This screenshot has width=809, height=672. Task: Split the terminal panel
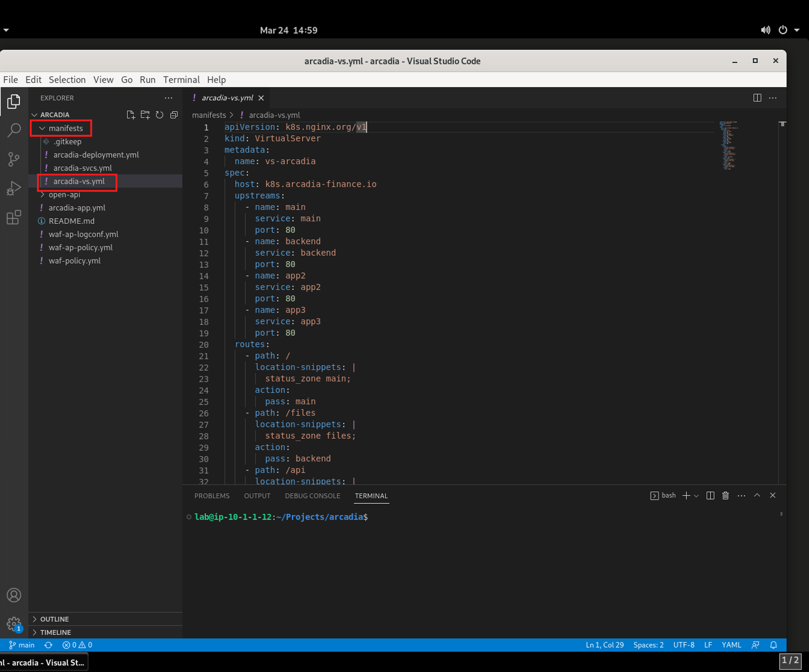pyautogui.click(x=710, y=496)
